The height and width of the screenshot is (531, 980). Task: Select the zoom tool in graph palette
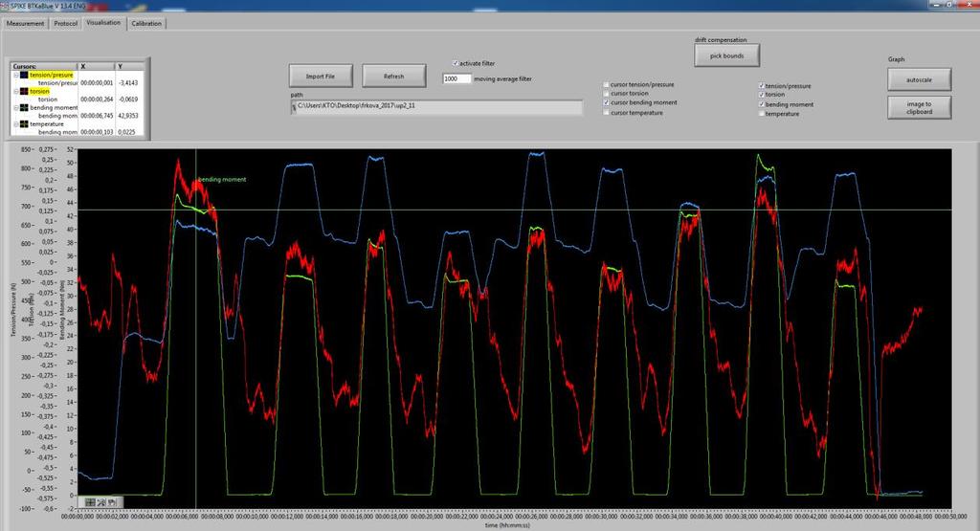(101, 502)
